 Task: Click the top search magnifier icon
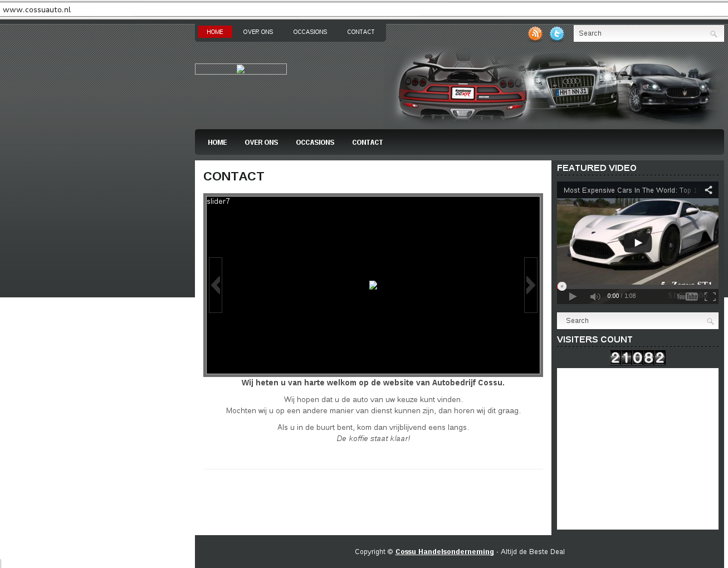tap(713, 34)
